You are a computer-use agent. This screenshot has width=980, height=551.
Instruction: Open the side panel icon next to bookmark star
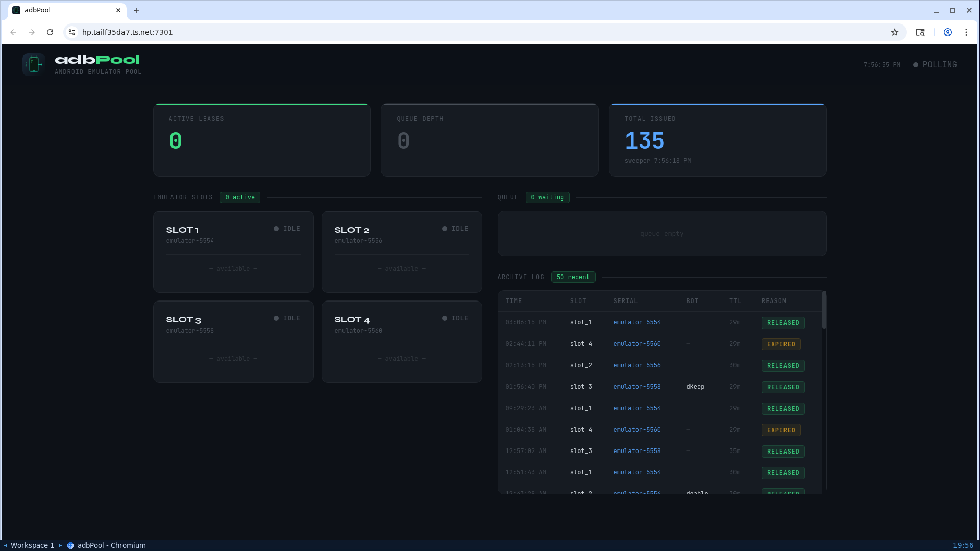coord(920,32)
